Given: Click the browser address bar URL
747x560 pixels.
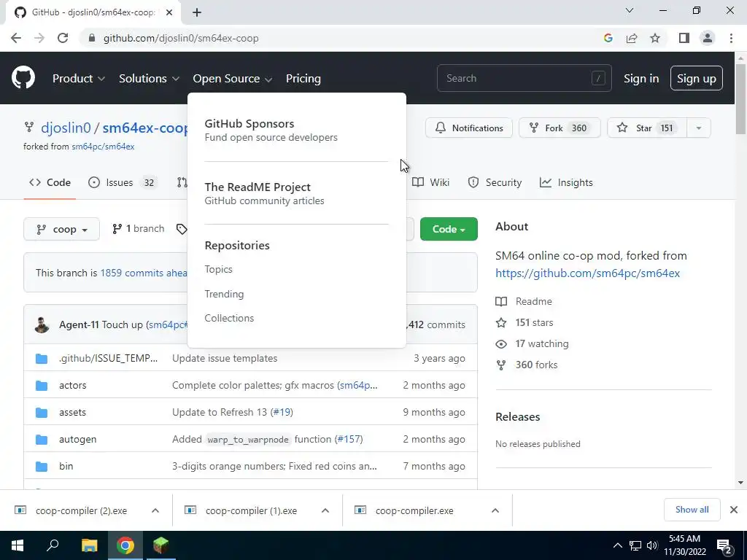Looking at the screenshot, I should click(x=181, y=38).
